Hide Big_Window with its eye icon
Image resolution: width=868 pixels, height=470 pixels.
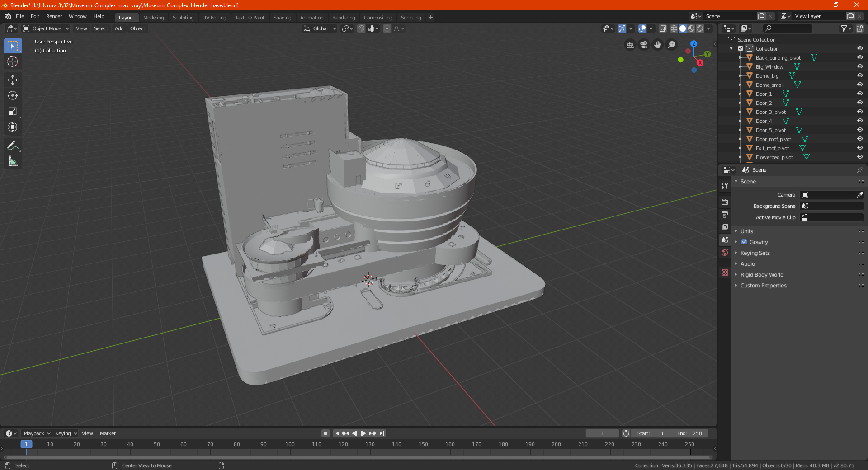[860, 67]
